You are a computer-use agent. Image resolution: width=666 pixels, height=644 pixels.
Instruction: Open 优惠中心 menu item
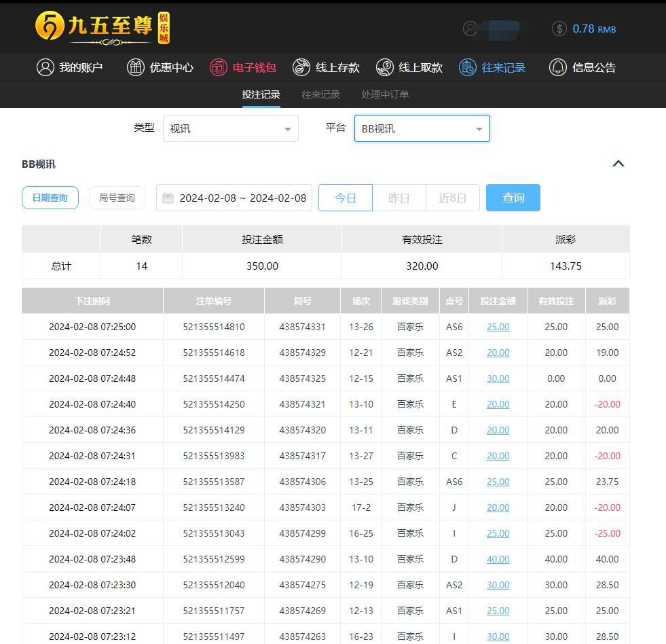160,67
